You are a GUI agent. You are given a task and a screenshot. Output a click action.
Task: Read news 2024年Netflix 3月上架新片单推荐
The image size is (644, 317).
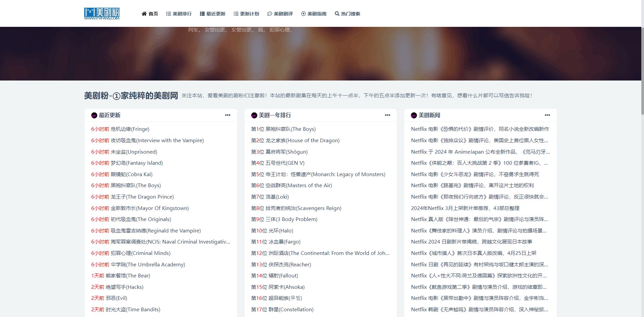pyautogui.click(x=465, y=208)
